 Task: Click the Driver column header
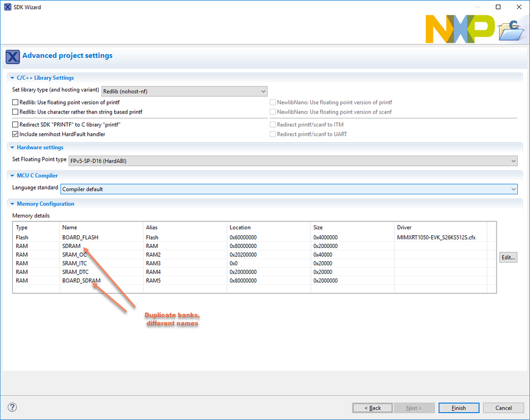tap(441, 227)
